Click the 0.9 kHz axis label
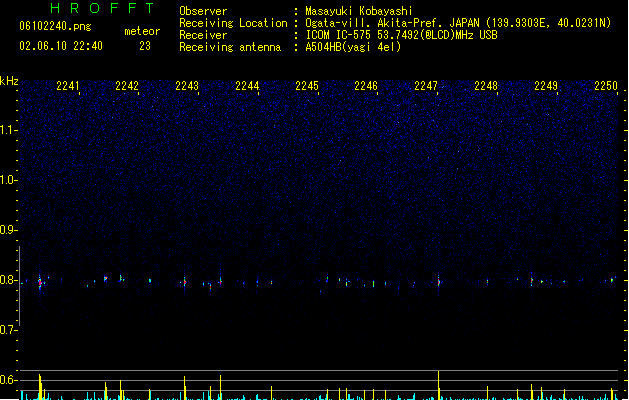The height and width of the screenshot is (400, 629). (8, 230)
